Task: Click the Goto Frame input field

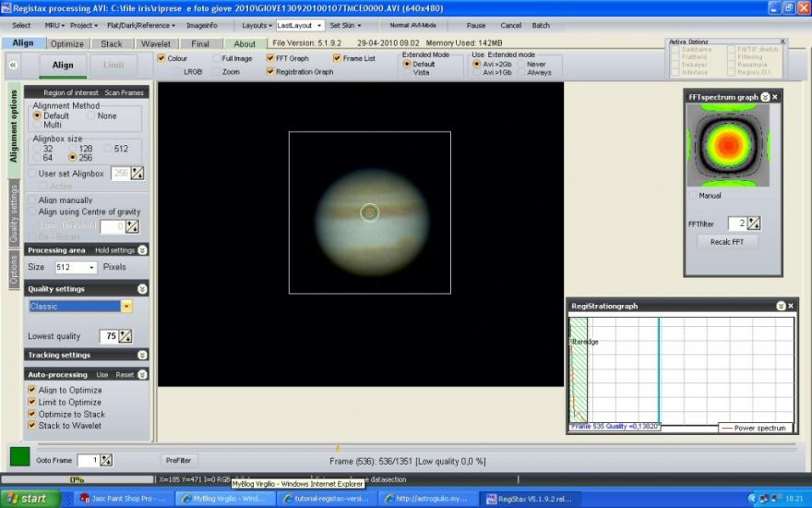Action: pos(88,460)
